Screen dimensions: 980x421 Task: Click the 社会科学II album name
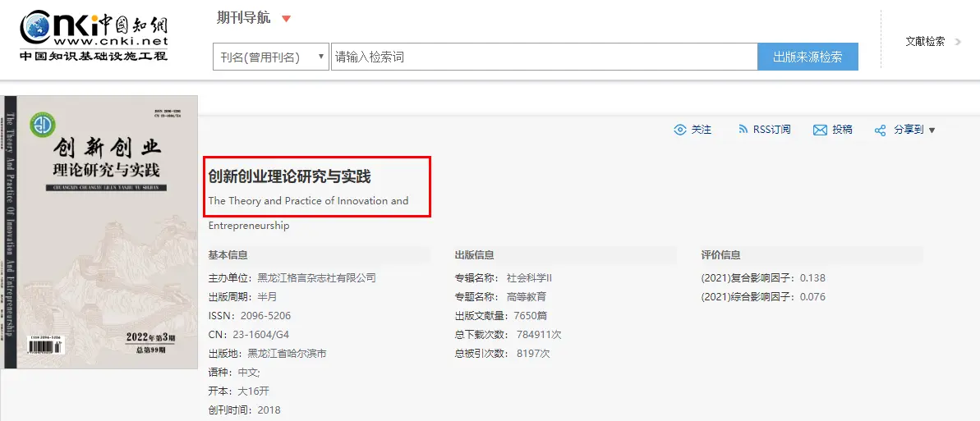(530, 278)
